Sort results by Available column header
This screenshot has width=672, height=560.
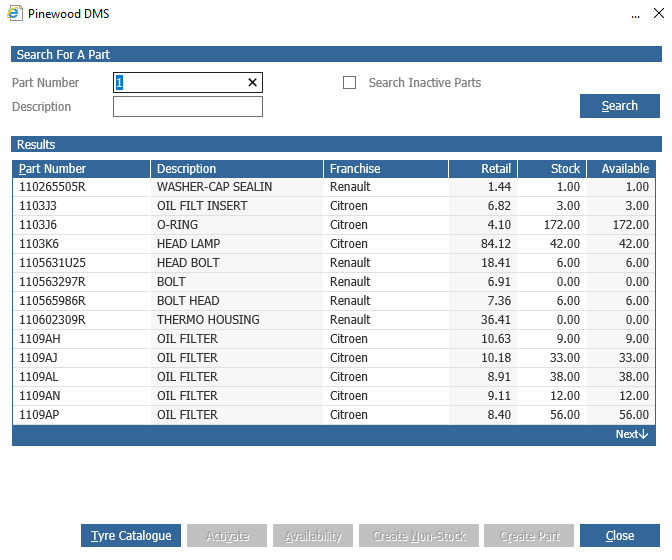(x=624, y=169)
